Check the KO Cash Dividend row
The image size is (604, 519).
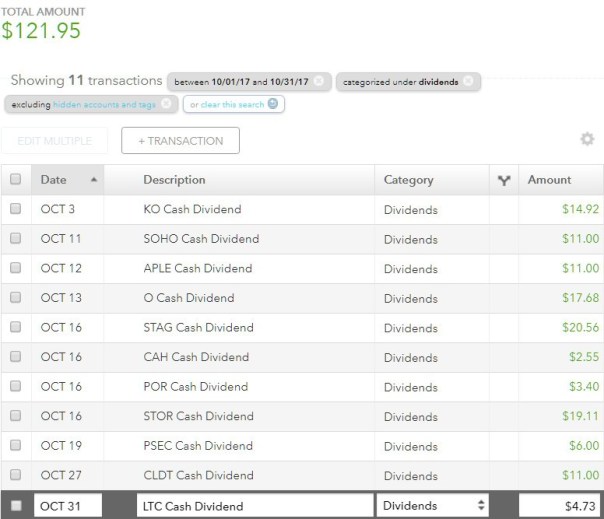[15, 210]
